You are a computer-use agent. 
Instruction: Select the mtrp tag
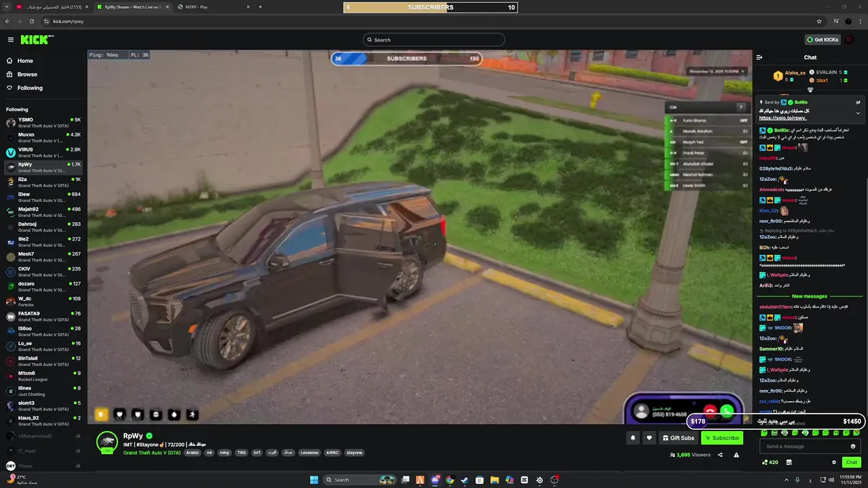[224, 453]
